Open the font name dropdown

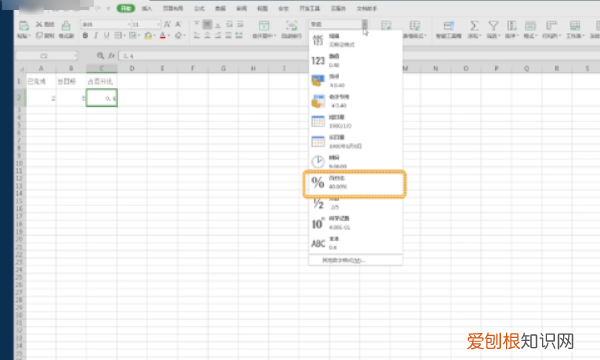(129, 24)
